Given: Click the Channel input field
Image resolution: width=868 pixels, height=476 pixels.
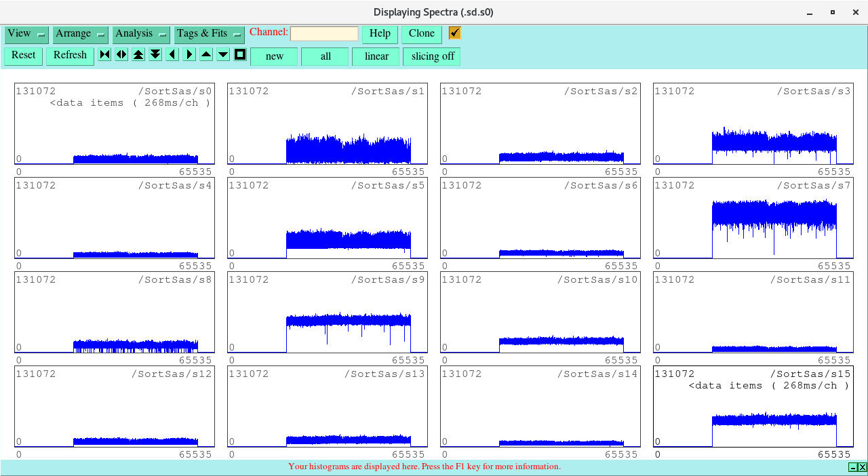Looking at the screenshot, I should point(324,34).
